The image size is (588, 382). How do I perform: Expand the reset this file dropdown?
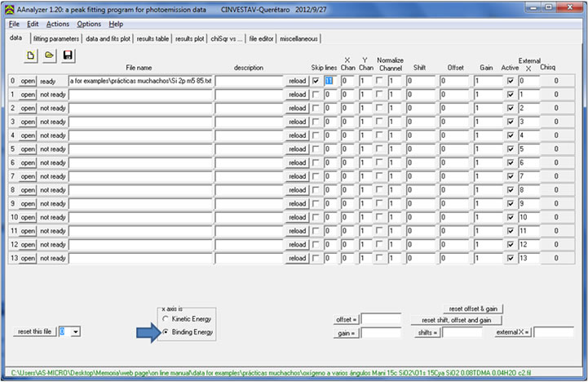(76, 331)
